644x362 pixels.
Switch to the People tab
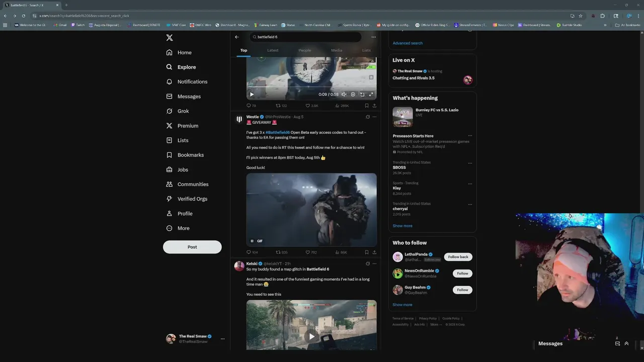[x=304, y=50]
